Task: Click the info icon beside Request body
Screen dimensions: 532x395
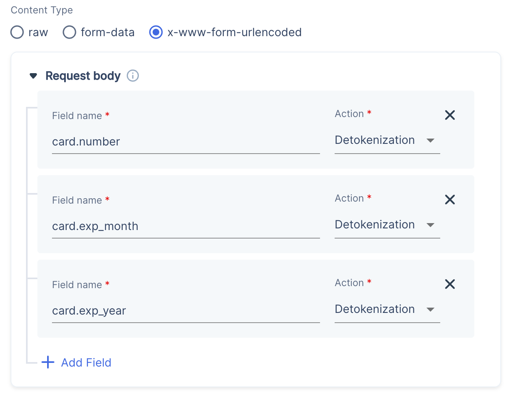Action: [132, 76]
